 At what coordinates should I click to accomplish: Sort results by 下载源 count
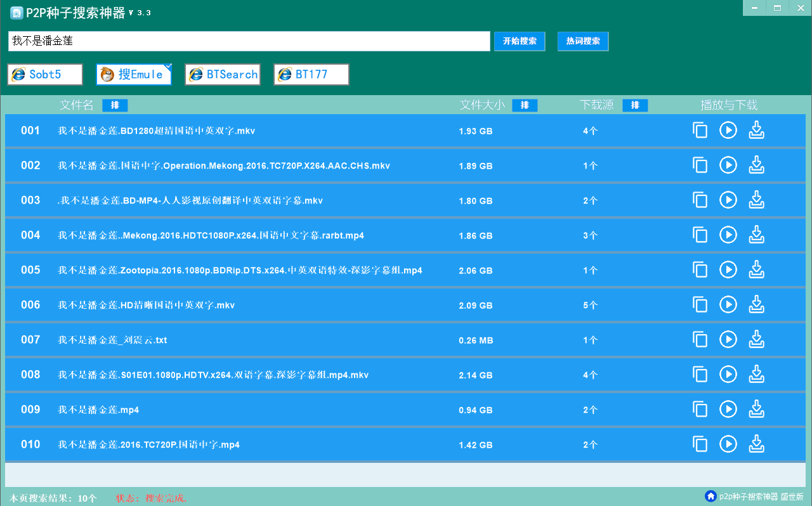coord(635,105)
